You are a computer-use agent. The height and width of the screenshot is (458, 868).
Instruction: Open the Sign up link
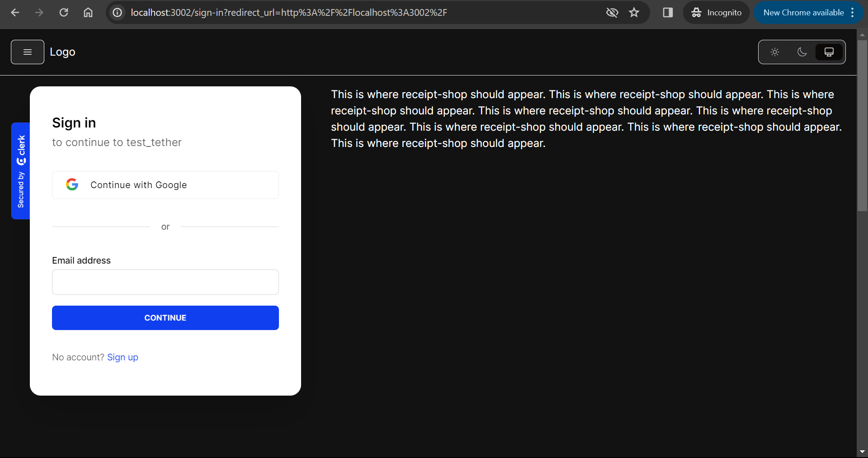click(x=123, y=357)
